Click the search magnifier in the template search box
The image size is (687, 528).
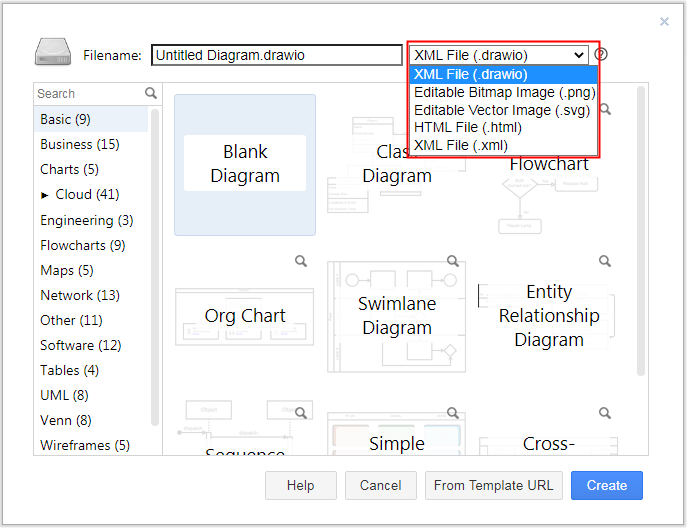(x=151, y=93)
